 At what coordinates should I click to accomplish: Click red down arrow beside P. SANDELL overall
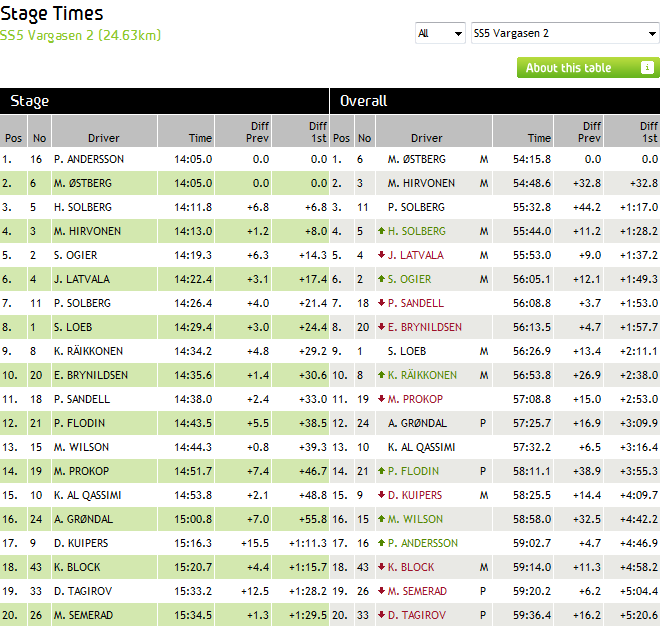[x=382, y=303]
